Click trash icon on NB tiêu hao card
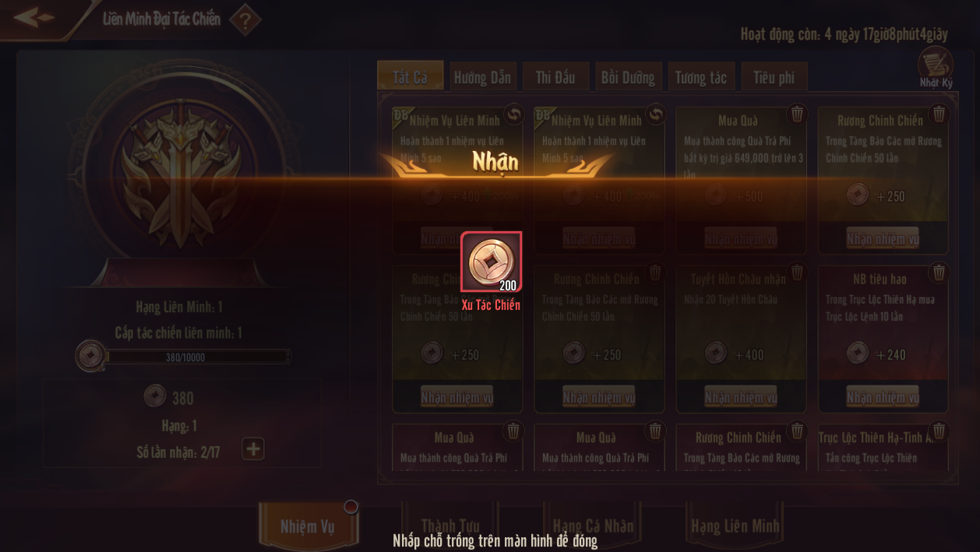Viewport: 980px width, 552px height. coord(939,272)
